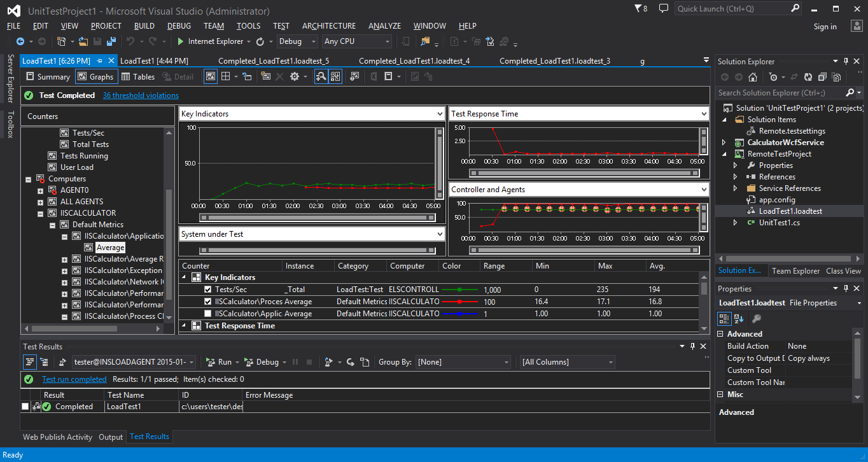Switch to LoadTest1 [4:44 PM] tab
The width and height of the screenshot is (868, 462).
coord(154,61)
